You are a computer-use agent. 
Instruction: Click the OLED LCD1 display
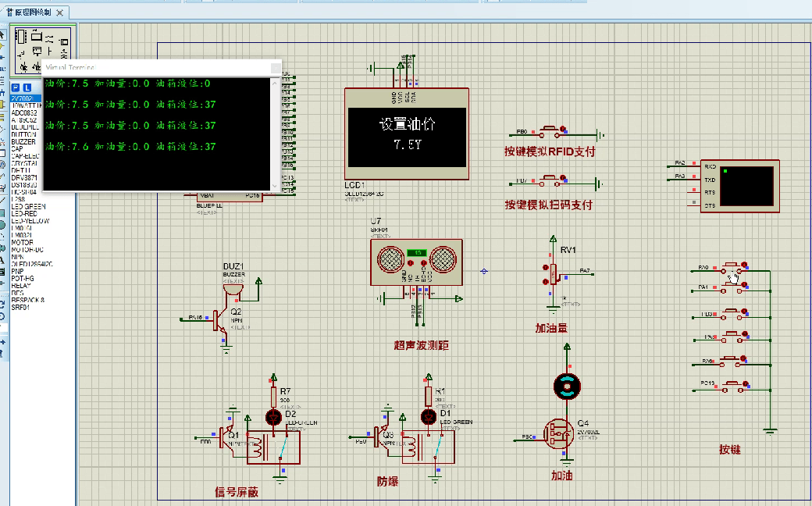click(x=407, y=134)
